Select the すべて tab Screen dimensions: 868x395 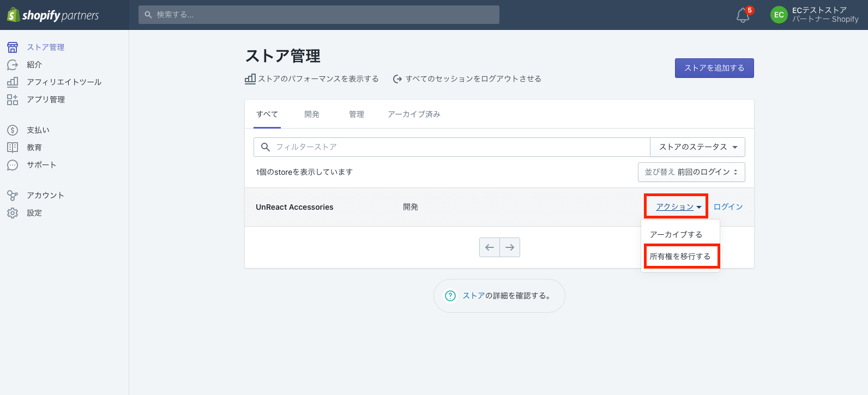pos(267,114)
